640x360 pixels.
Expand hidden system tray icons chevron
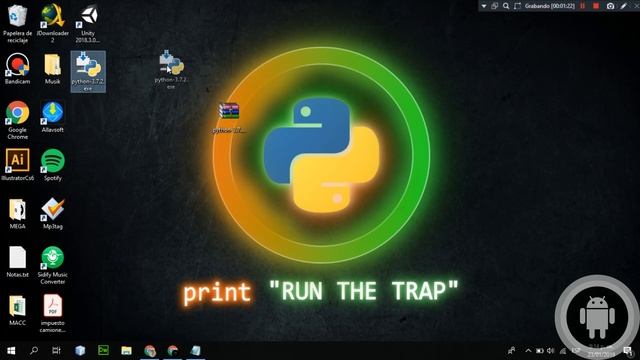[528, 351]
